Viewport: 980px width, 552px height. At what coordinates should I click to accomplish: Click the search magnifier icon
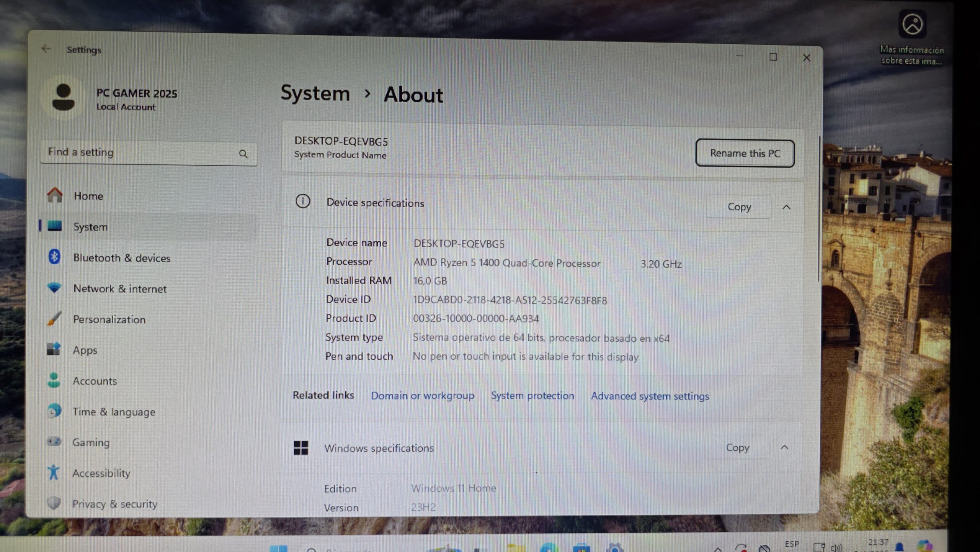(243, 154)
